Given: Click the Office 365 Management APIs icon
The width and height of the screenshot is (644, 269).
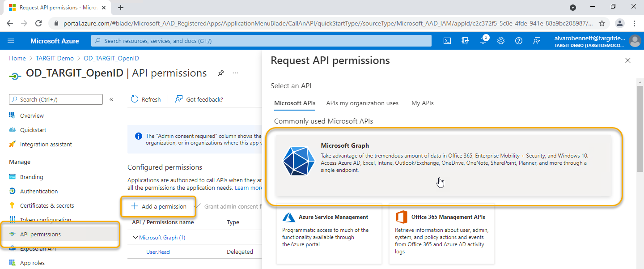Looking at the screenshot, I should (401, 217).
